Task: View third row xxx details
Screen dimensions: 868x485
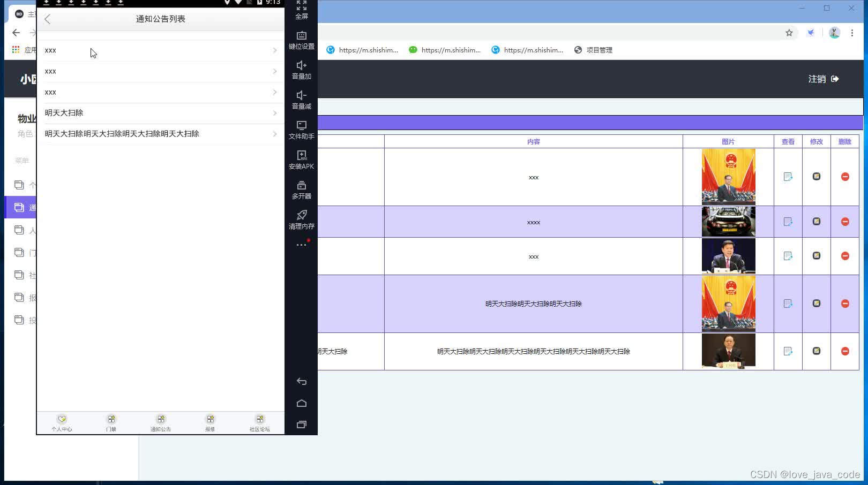Action: coord(788,256)
